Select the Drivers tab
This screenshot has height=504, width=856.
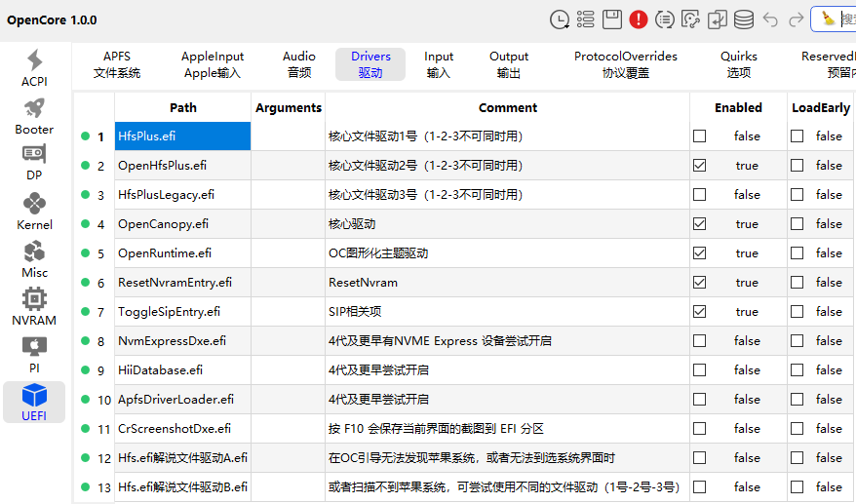point(370,64)
